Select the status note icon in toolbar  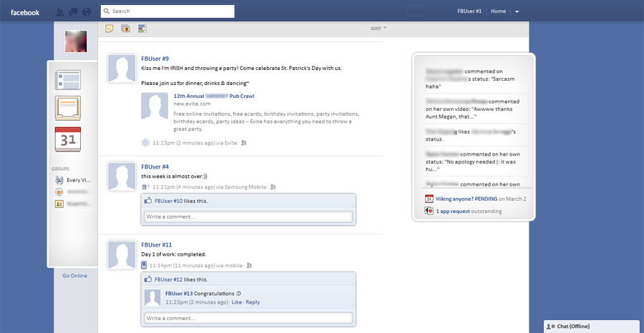pyautogui.click(x=109, y=29)
